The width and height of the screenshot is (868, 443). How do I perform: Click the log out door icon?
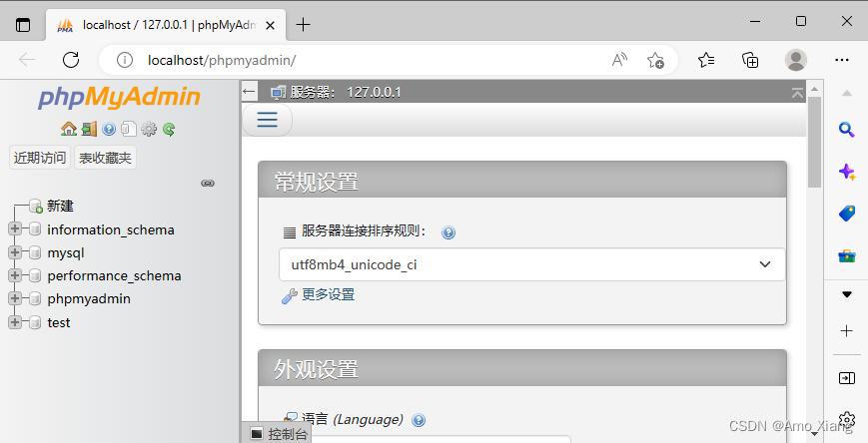[x=89, y=130]
